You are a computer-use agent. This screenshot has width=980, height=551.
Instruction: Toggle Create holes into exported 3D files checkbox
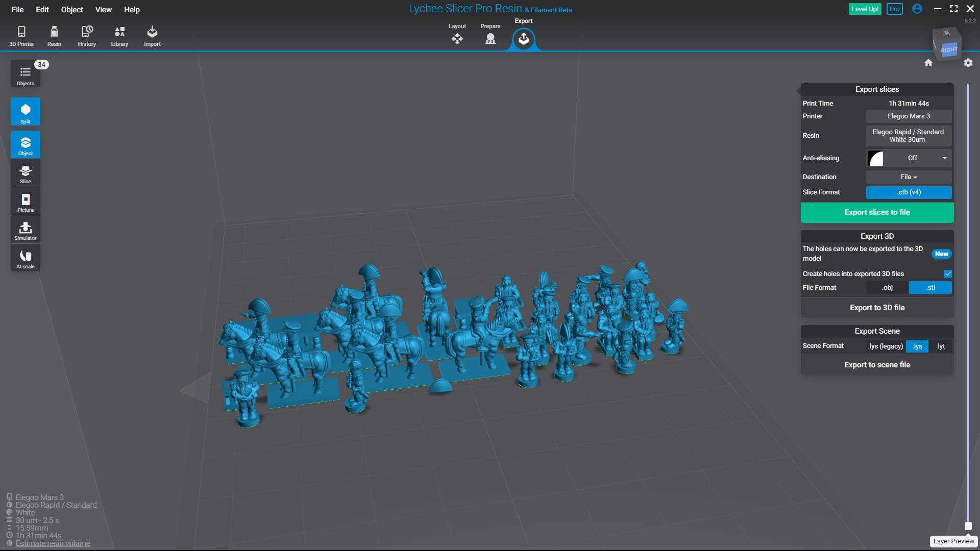click(x=947, y=274)
